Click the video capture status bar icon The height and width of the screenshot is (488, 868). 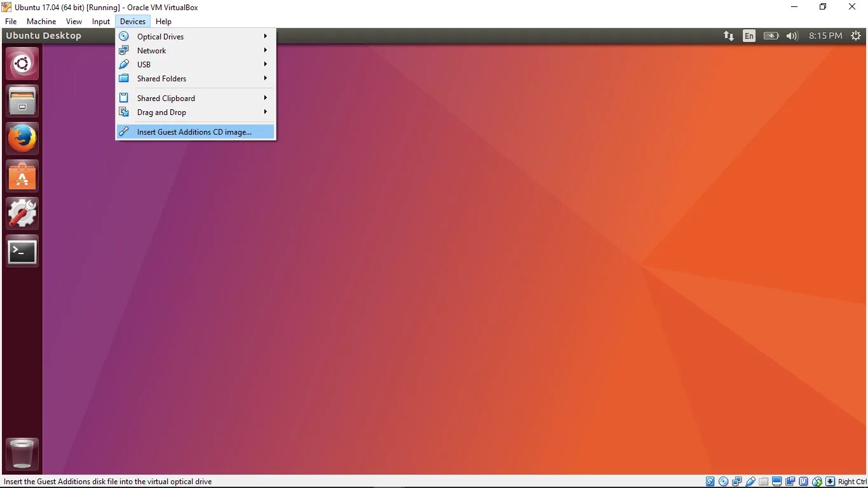[x=790, y=482]
